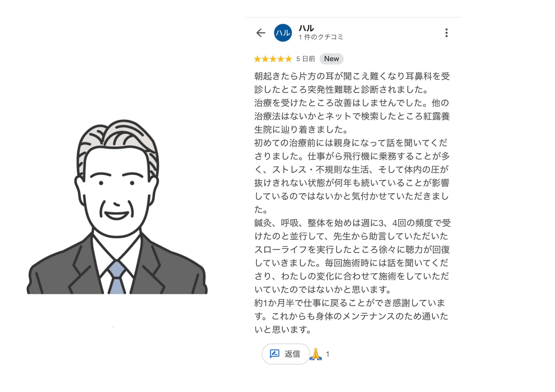Click the paragraph beginning 鍼灸、呼吸
The image size is (555, 392).
tap(352, 256)
